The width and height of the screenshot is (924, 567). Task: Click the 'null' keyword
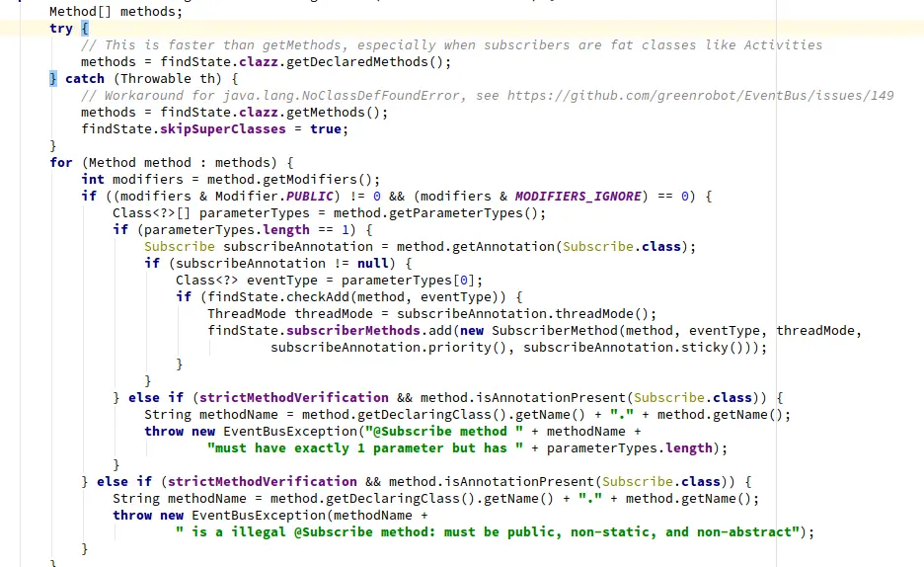(372, 264)
